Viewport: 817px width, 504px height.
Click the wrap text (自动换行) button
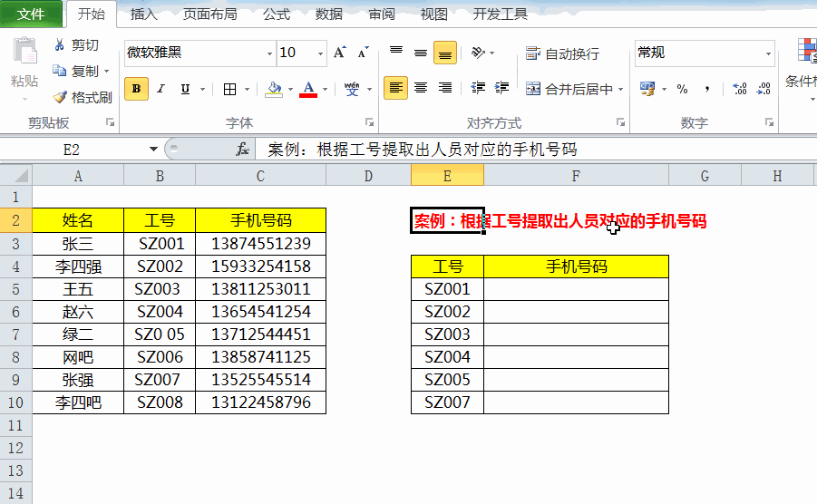pos(562,53)
